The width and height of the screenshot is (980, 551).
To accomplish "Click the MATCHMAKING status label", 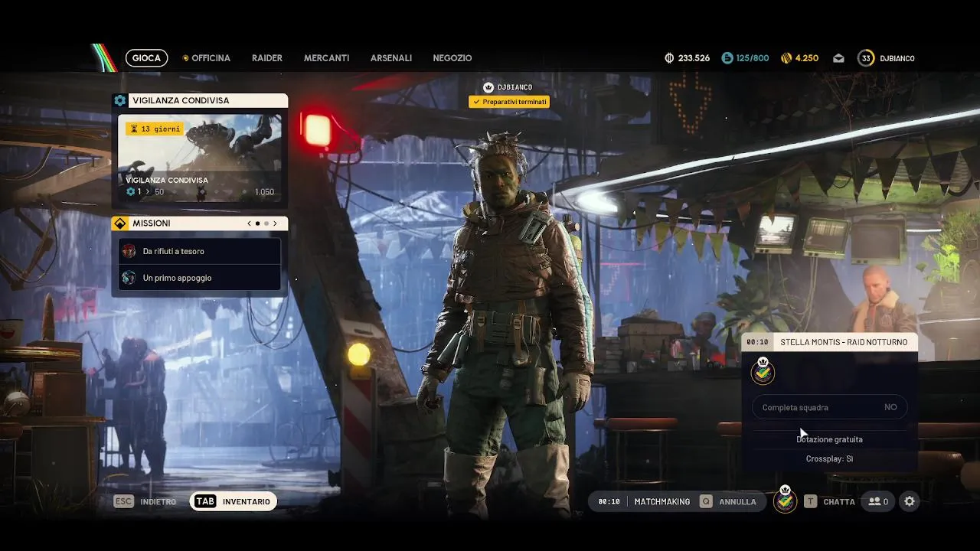I will 662,501.
